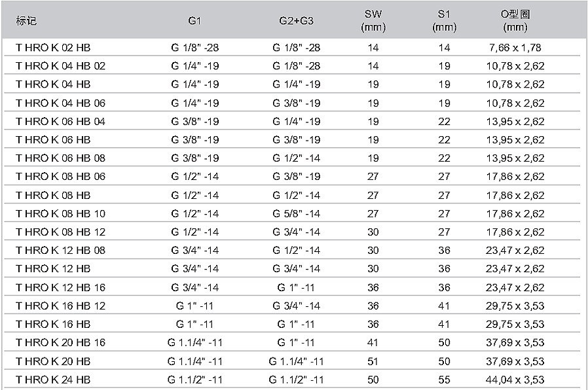Click G 5/8" -14 in the G2+G3 column
This screenshot has height=390, width=588.
tap(296, 213)
